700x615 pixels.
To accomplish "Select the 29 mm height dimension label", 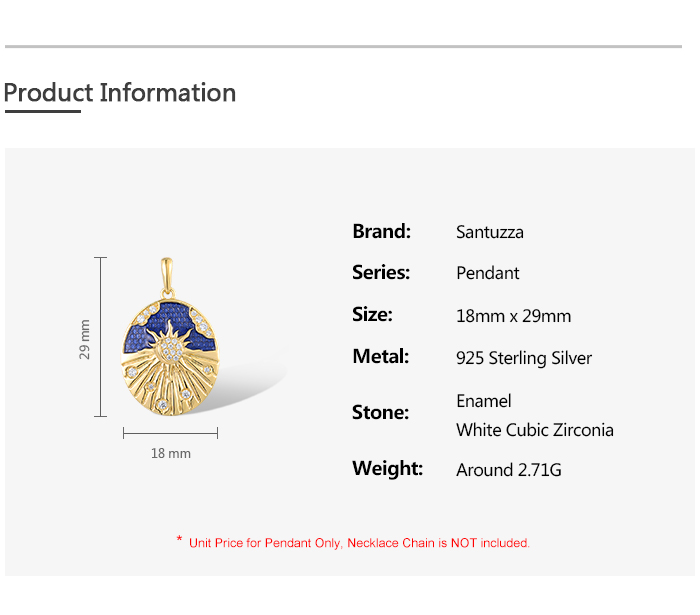I will tap(85, 339).
